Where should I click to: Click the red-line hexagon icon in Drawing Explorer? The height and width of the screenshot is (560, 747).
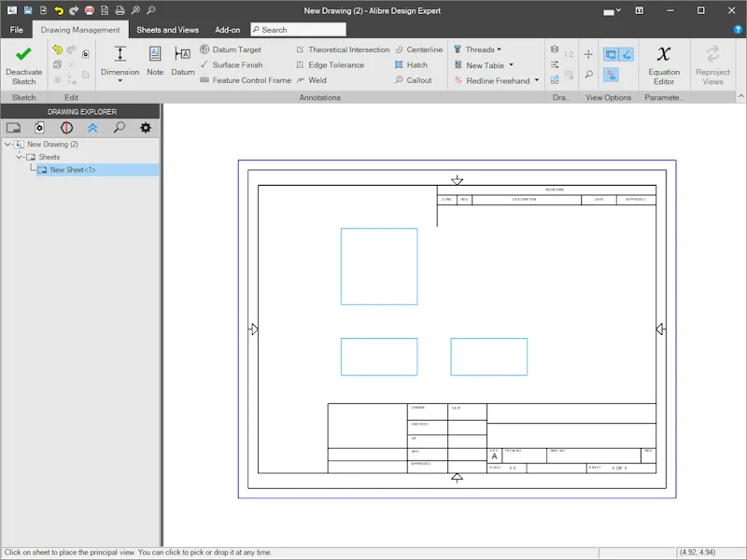pos(66,128)
